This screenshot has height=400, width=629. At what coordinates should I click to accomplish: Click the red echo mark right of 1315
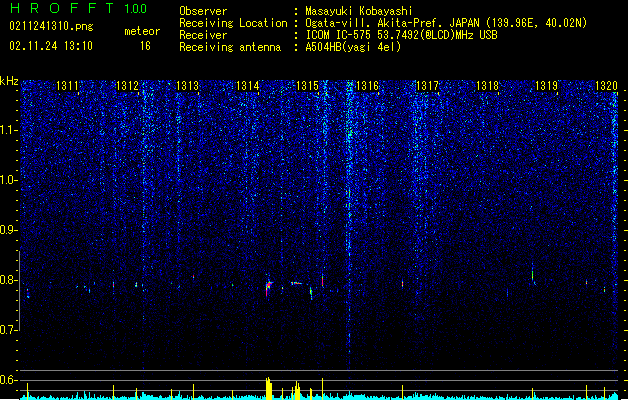coord(322,280)
